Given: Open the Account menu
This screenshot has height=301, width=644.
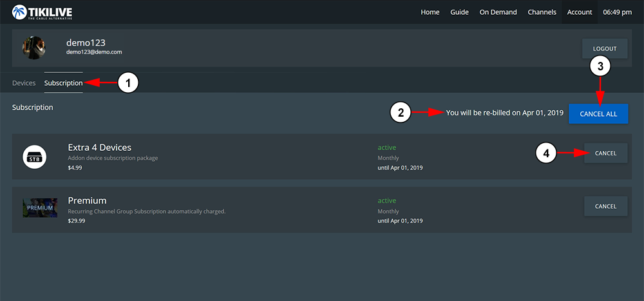Looking at the screenshot, I should point(580,12).
